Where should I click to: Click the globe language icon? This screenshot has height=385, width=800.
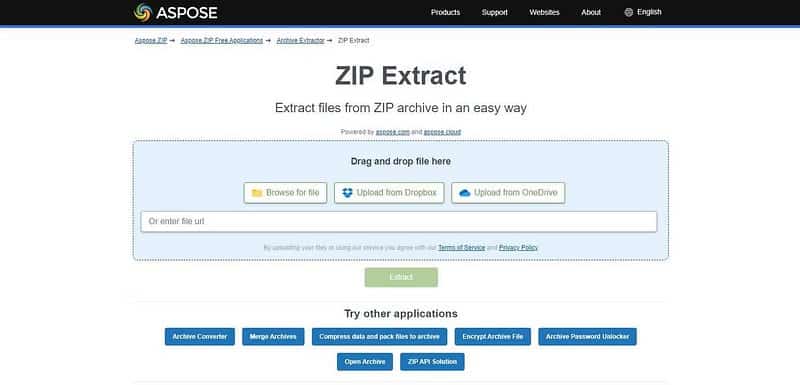click(629, 12)
